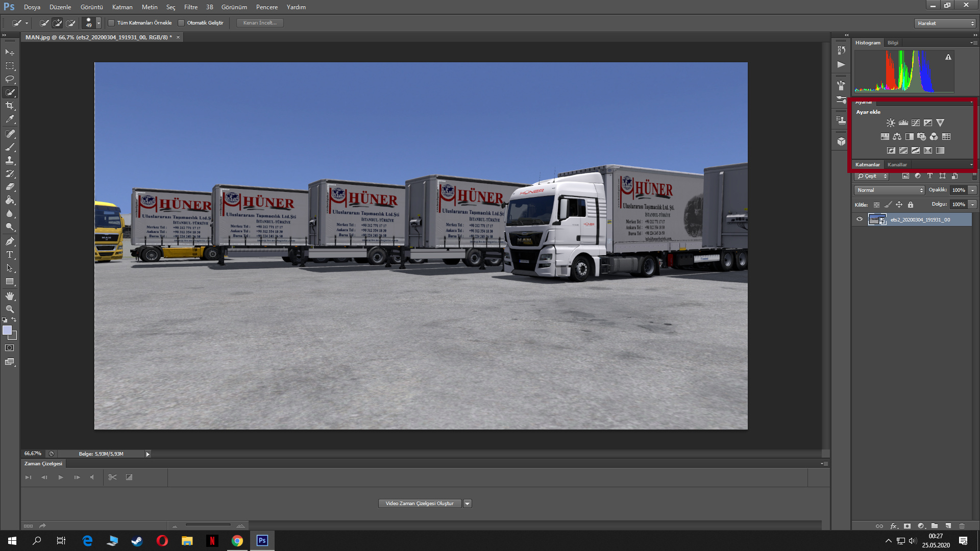Click the Kenarı İncelt button
This screenshot has width=980, height=551.
pos(260,23)
